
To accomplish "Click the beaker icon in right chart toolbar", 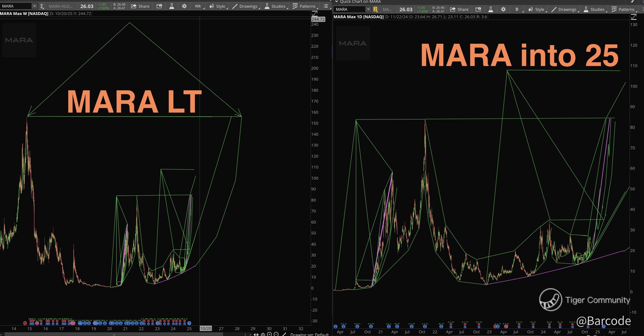I will 490,10.
